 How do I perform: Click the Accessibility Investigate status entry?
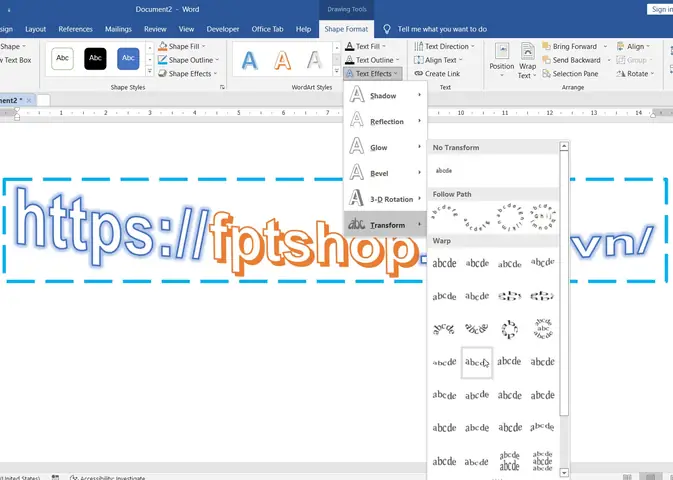coord(107,477)
